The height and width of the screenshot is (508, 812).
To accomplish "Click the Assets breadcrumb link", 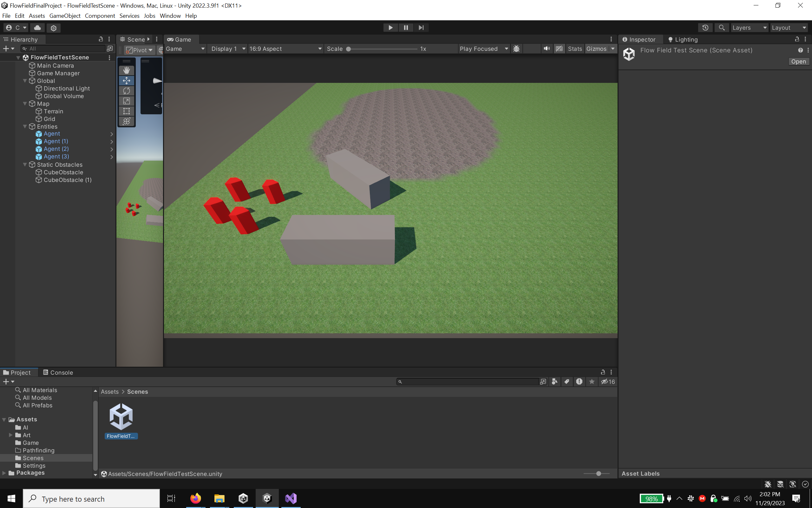I will 110,392.
